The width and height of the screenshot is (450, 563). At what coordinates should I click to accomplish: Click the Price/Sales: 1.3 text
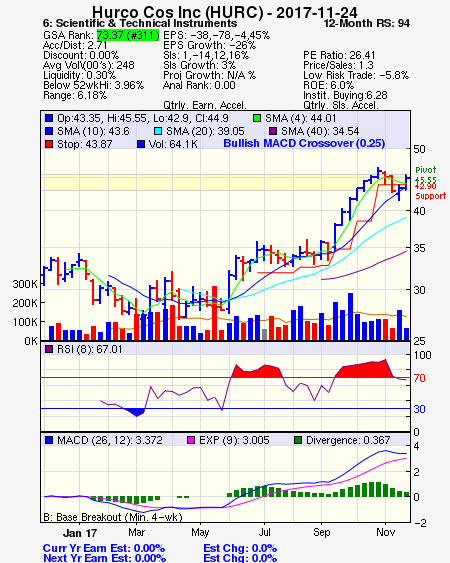[338, 65]
